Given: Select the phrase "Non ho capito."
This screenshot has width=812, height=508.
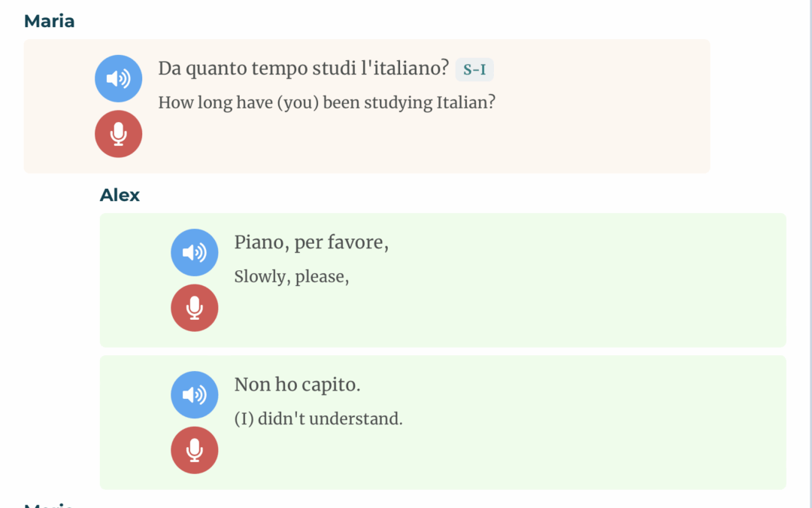Looking at the screenshot, I should point(297,385).
